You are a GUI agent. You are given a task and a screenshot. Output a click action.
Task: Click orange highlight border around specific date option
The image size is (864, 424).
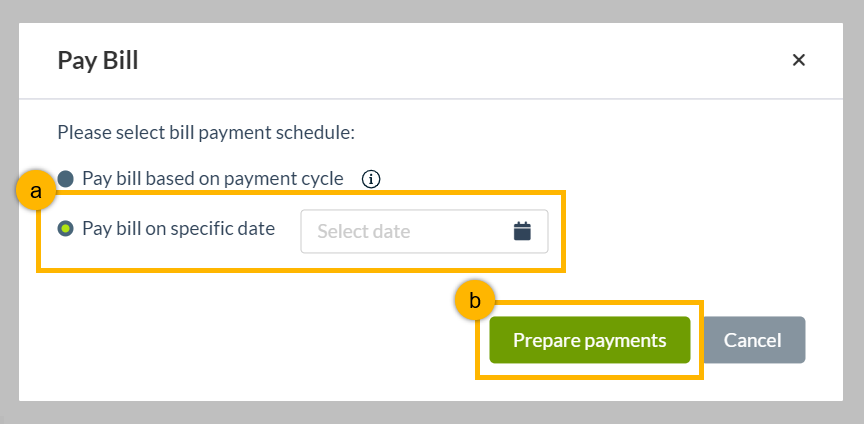301,270
